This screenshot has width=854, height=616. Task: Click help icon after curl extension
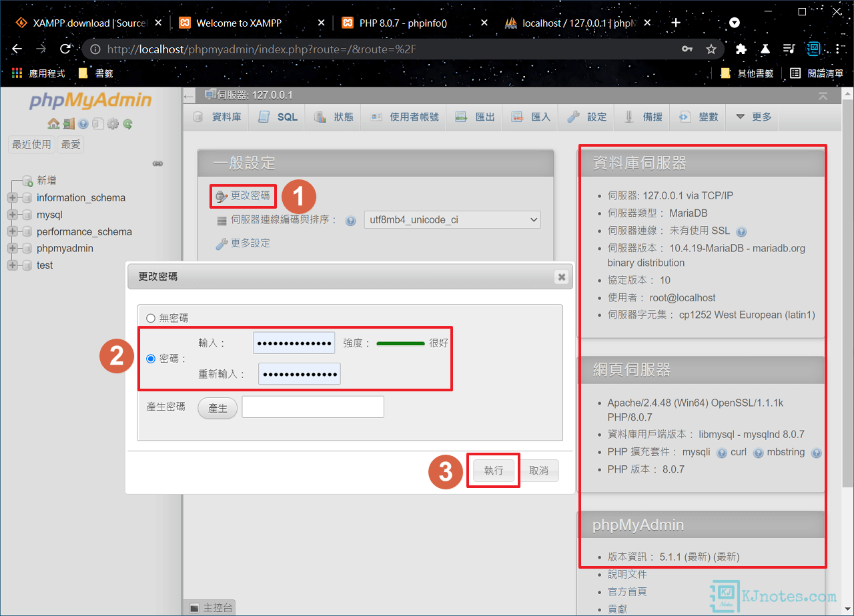[758, 453]
